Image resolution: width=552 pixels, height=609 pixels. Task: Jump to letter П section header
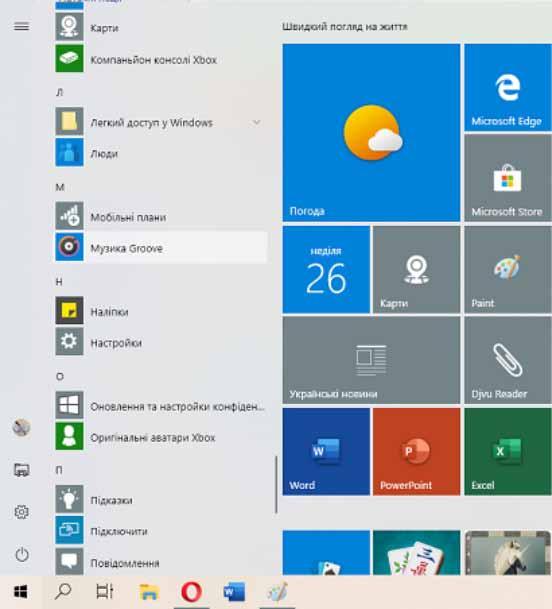click(59, 470)
